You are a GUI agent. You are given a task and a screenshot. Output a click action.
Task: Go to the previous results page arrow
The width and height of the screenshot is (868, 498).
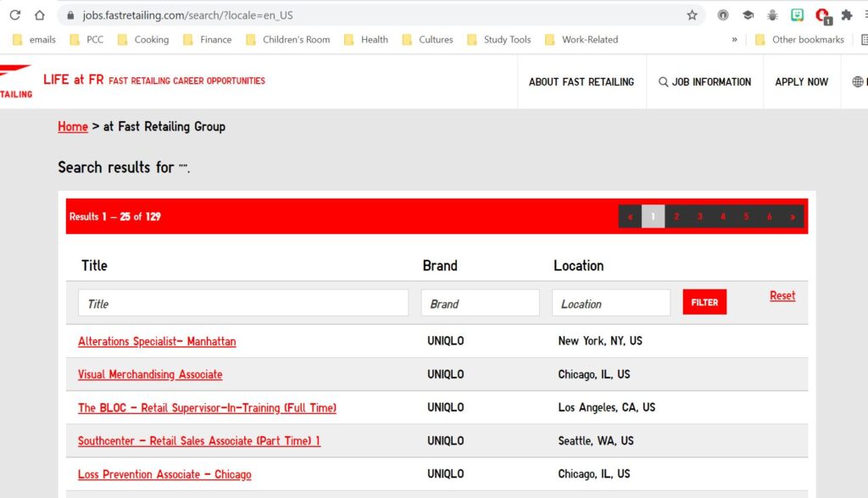(x=630, y=216)
